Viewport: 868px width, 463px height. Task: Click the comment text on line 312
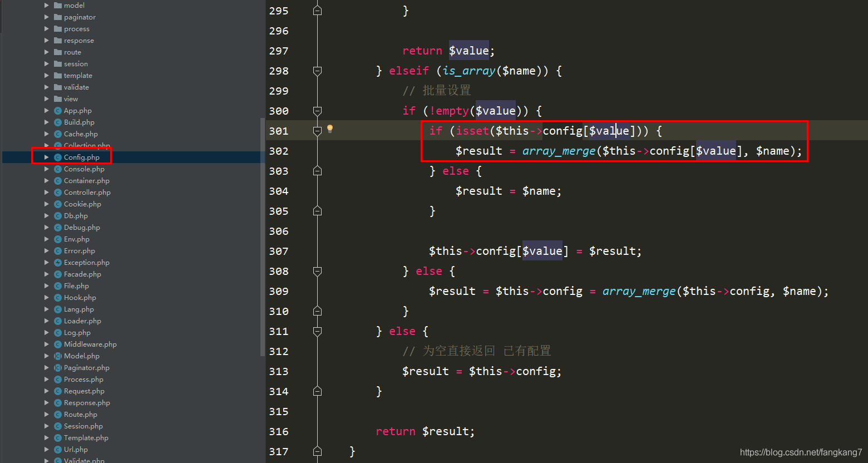click(x=476, y=351)
